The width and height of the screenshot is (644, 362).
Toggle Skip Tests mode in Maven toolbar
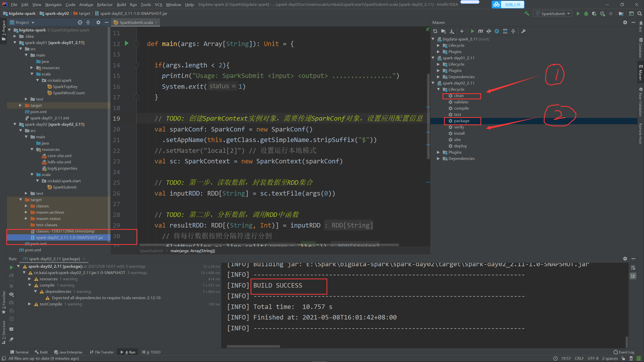click(x=497, y=31)
